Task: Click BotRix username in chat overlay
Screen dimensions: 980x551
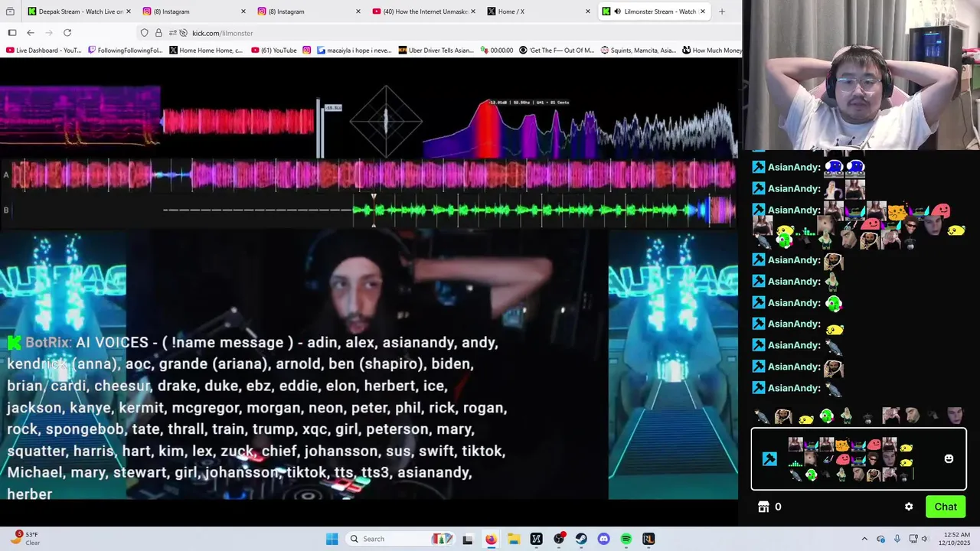Action: [x=47, y=343]
